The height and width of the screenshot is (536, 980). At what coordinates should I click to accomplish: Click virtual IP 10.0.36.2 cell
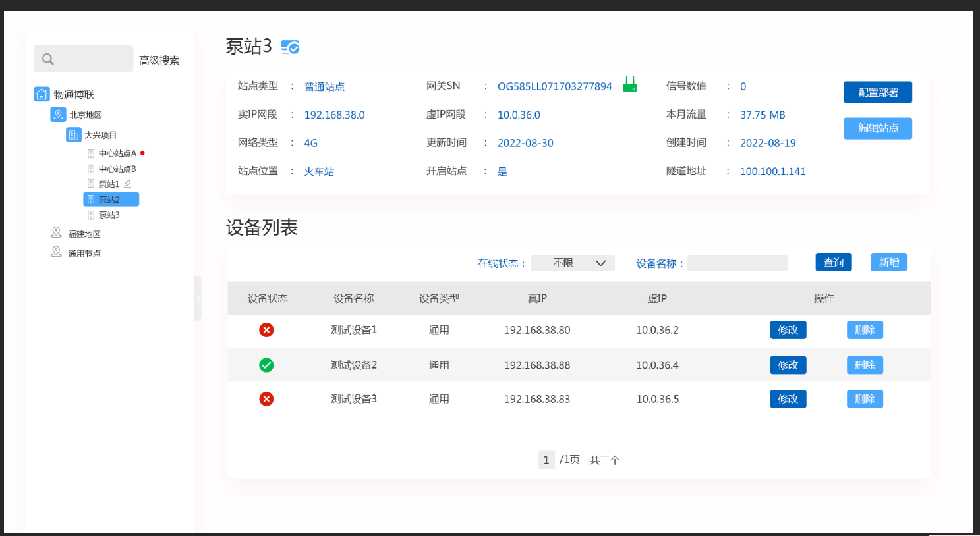(657, 330)
